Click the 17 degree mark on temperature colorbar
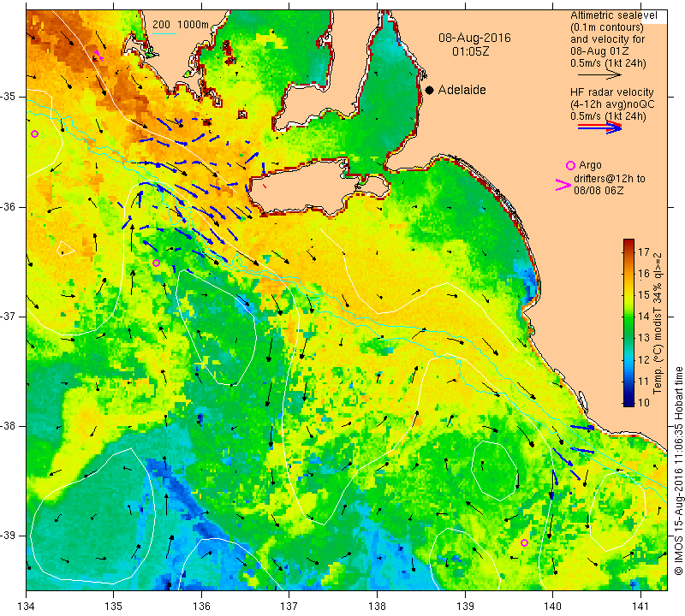Image resolution: width=685 pixels, height=616 pixels. [644, 252]
